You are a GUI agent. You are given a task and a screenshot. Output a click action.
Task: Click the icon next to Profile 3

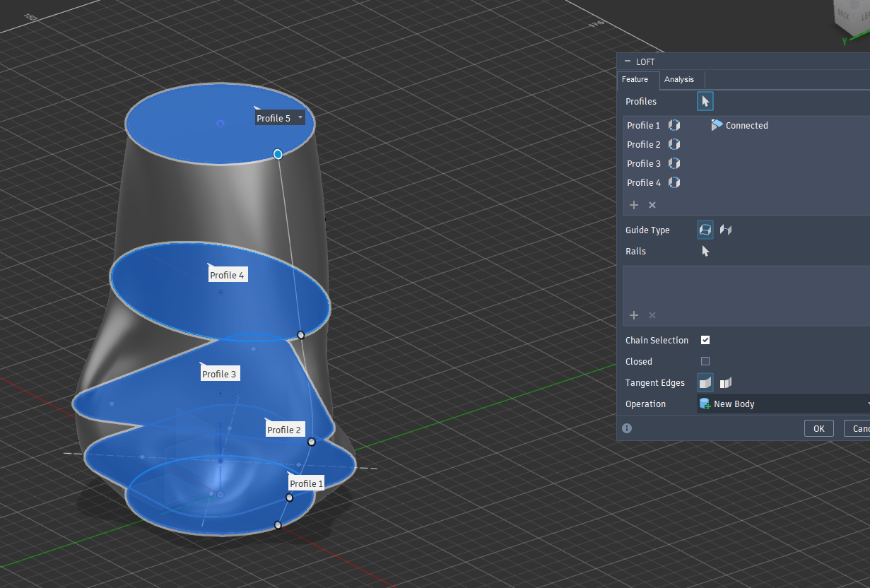coord(674,163)
